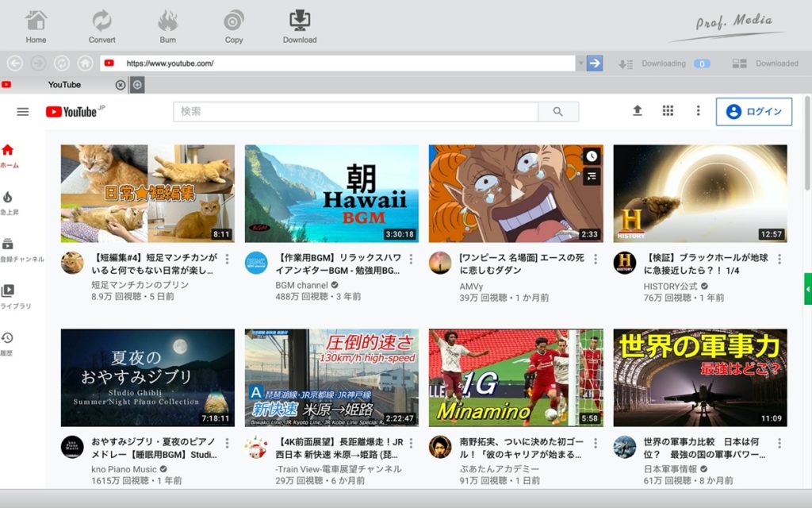
Task: Open 登録チャンネル subscriptions in sidebar
Action: 21,250
